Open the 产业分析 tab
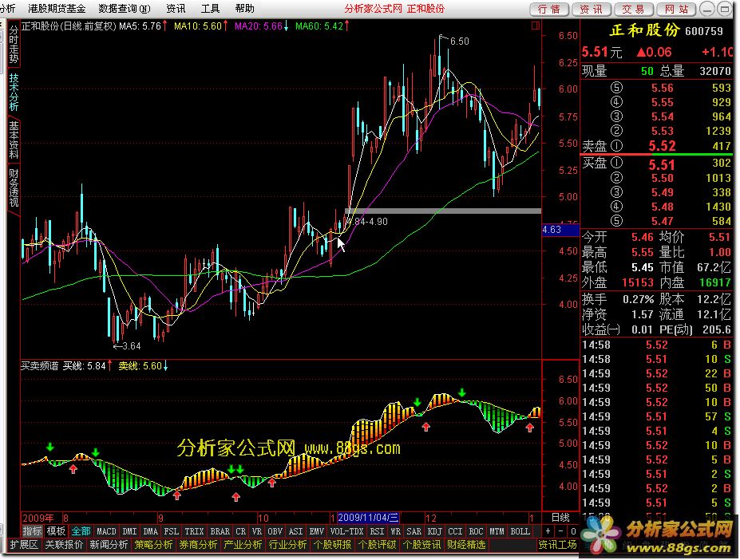 pyautogui.click(x=243, y=545)
